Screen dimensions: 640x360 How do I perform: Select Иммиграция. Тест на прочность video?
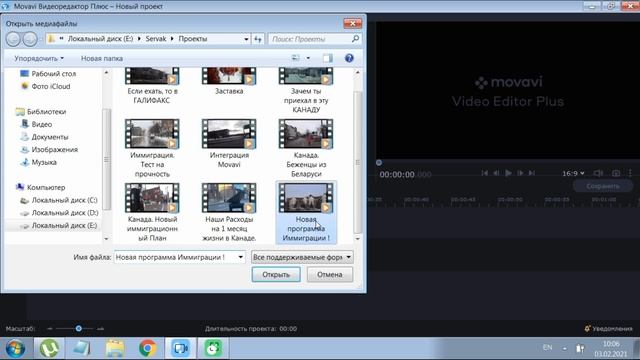coord(152,148)
